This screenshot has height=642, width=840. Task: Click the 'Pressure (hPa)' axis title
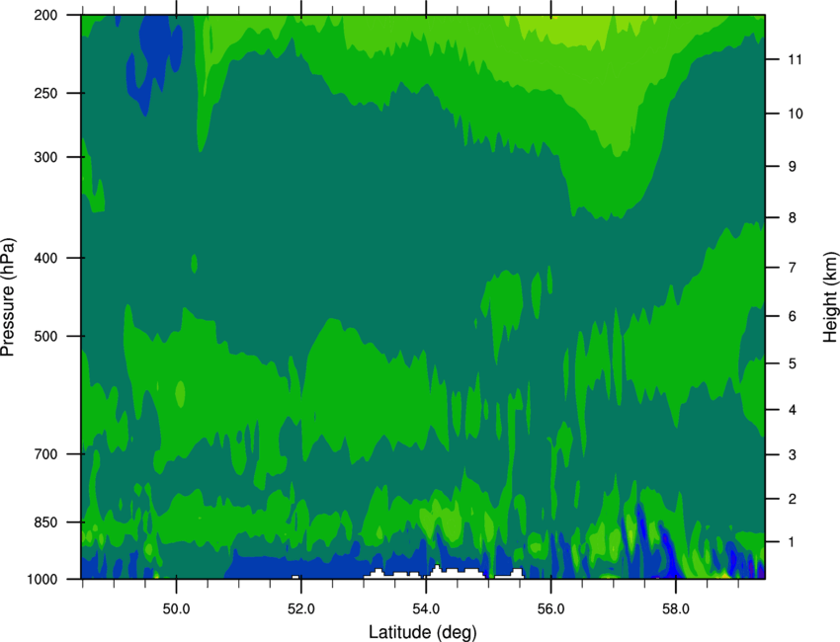click(x=8, y=297)
